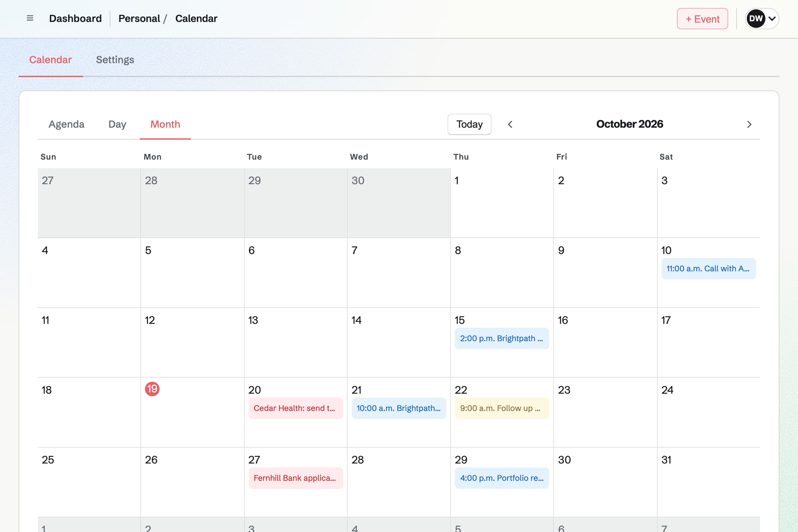Click the Calendar breadcrumb
The image size is (798, 532).
tap(196, 19)
